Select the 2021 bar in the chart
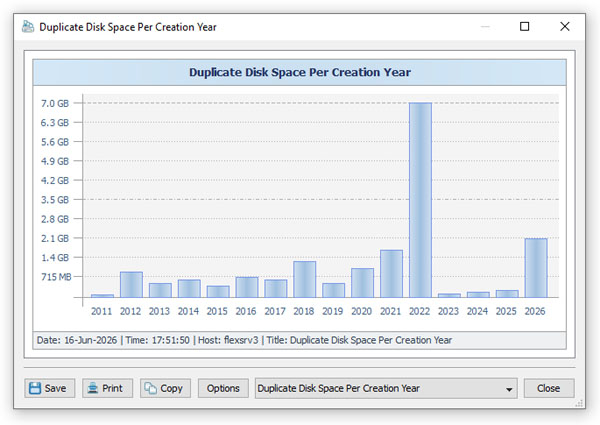The width and height of the screenshot is (600, 425). [391, 274]
